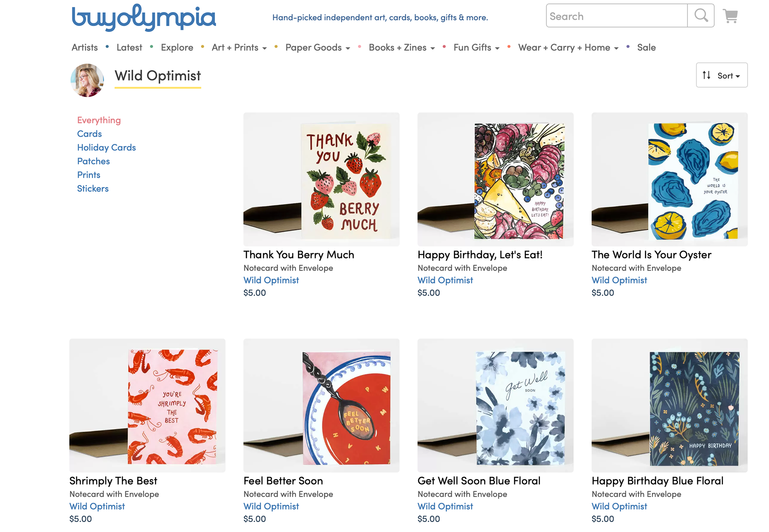
Task: Show only Stickers
Action: click(x=93, y=189)
